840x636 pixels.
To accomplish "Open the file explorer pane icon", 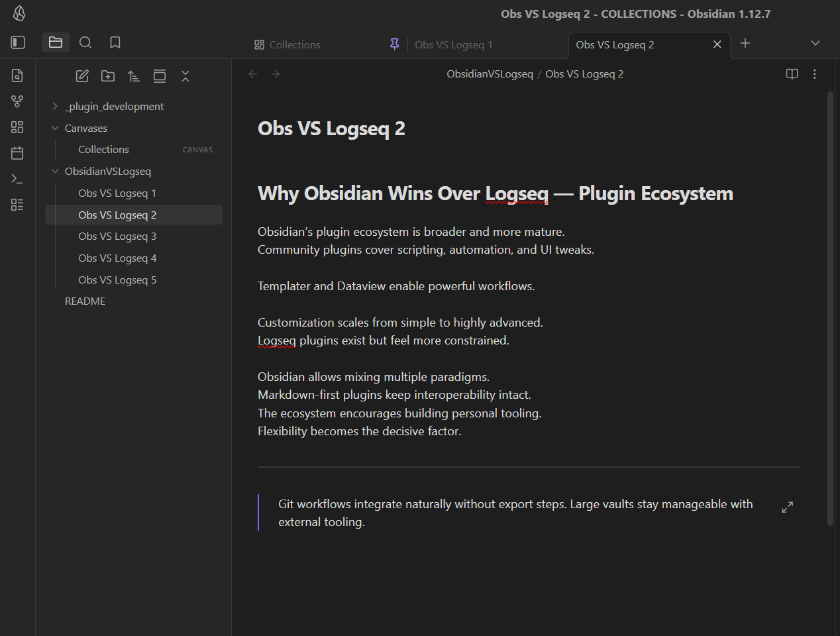I will [56, 42].
